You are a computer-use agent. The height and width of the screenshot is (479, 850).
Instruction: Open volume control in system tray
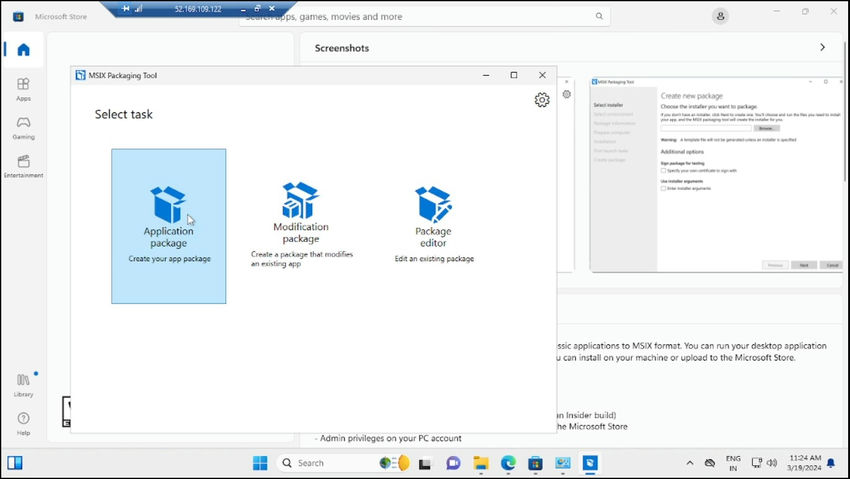click(x=772, y=463)
